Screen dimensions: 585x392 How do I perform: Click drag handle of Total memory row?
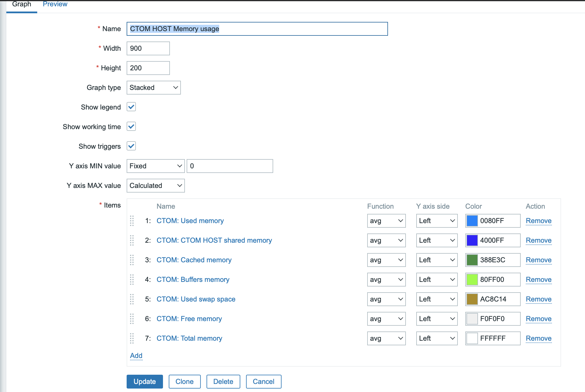point(132,338)
